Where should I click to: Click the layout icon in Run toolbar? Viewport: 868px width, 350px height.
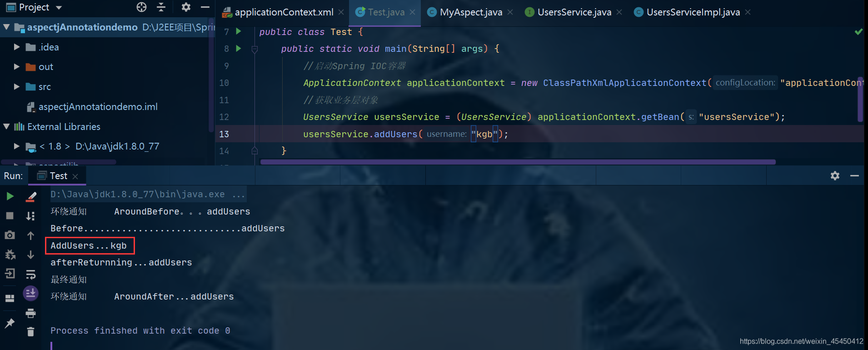(10, 298)
